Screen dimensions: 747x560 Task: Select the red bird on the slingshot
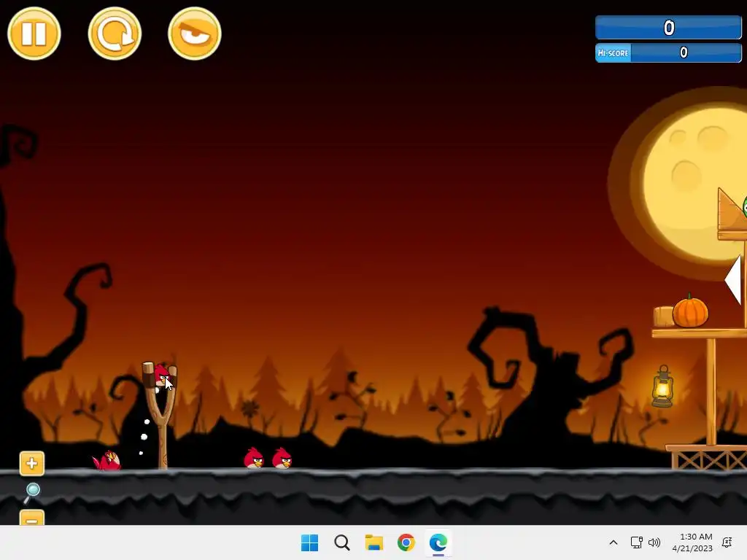pyautogui.click(x=162, y=375)
